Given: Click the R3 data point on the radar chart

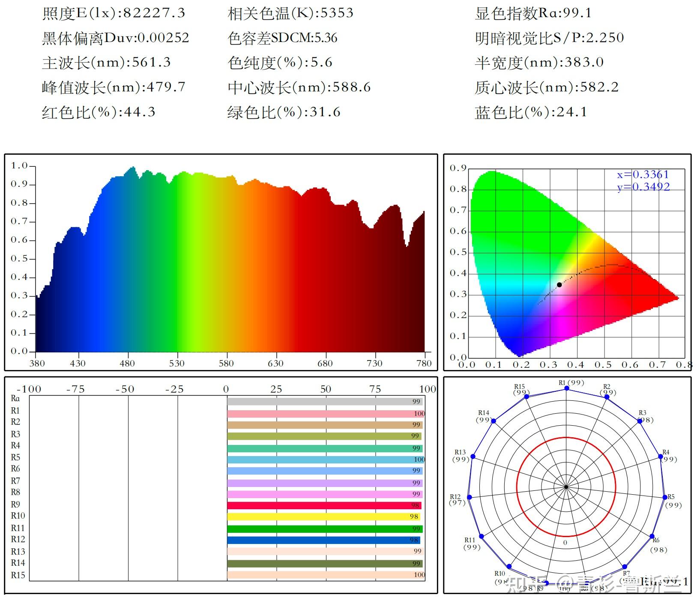Looking at the screenshot, I should (x=640, y=421).
